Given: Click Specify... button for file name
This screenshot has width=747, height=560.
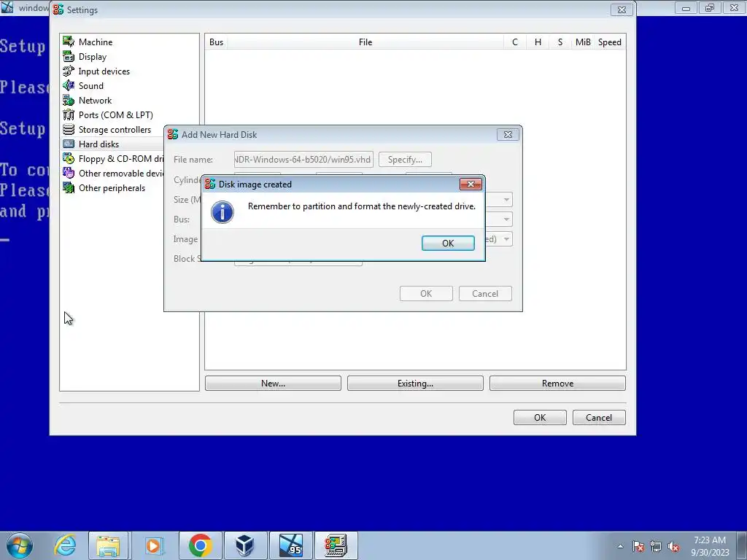Looking at the screenshot, I should pyautogui.click(x=405, y=160).
